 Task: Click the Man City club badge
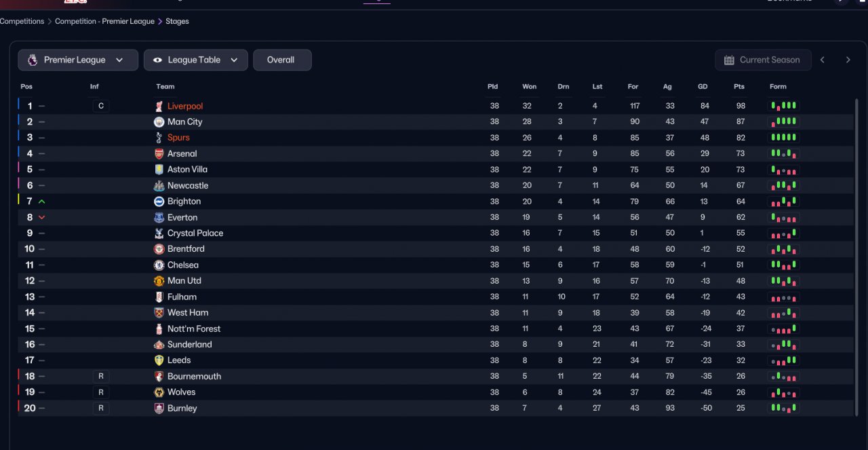point(159,122)
